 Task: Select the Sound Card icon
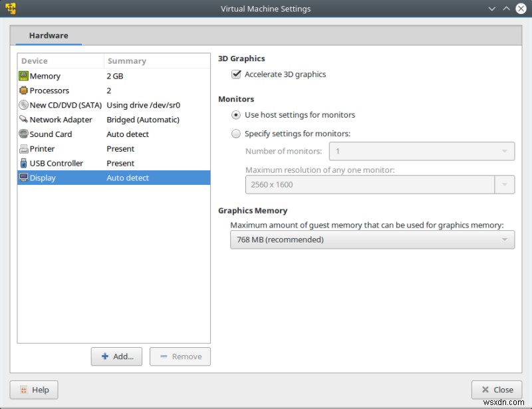[x=23, y=134]
